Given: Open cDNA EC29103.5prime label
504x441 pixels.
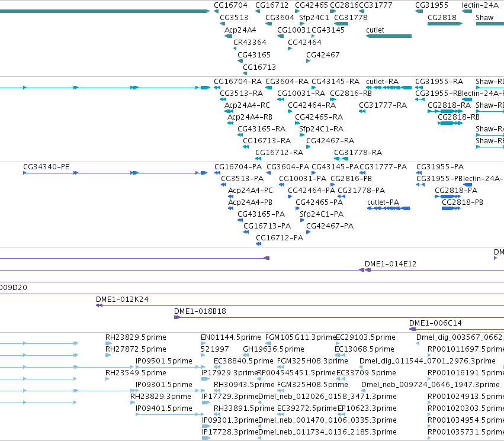Looking at the screenshot, I should coord(365,337).
